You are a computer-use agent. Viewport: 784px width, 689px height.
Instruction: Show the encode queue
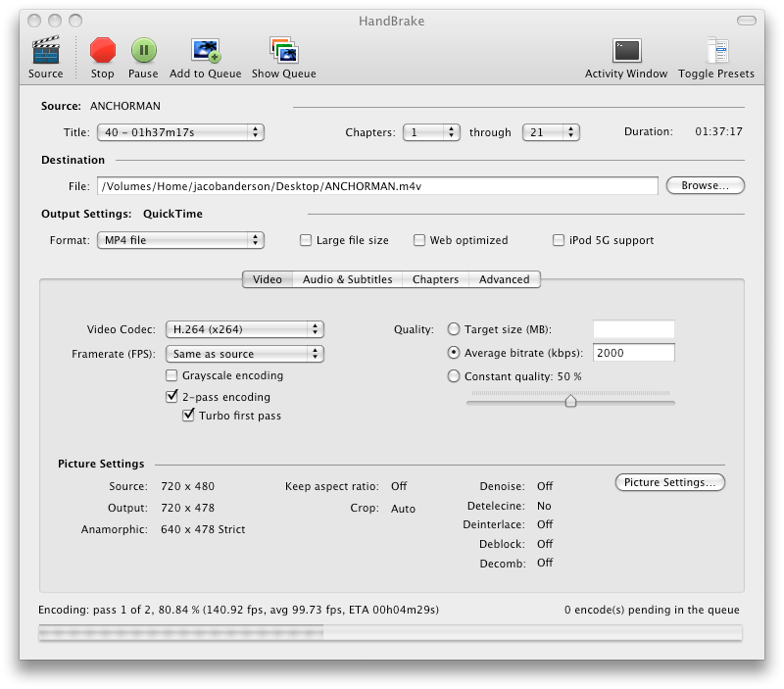tap(283, 51)
